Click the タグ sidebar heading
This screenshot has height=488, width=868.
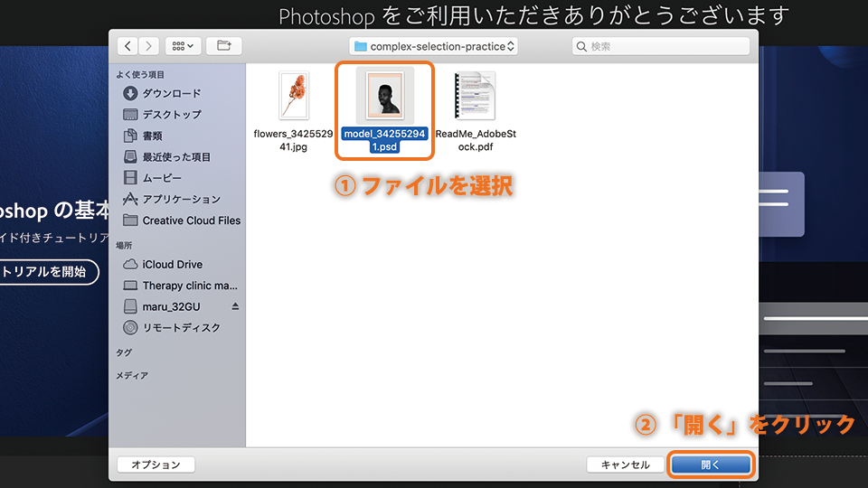pos(124,352)
